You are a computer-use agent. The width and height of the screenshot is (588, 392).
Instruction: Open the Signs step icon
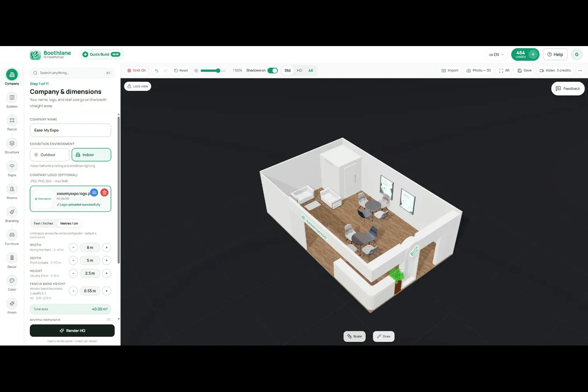[12, 166]
